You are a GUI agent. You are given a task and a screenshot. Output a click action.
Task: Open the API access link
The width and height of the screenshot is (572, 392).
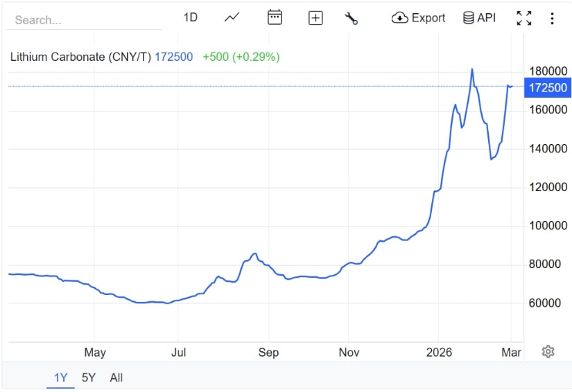(487, 18)
